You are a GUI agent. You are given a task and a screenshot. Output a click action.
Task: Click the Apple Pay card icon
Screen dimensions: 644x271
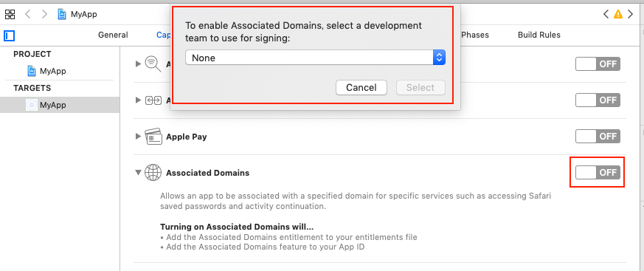coord(153,137)
